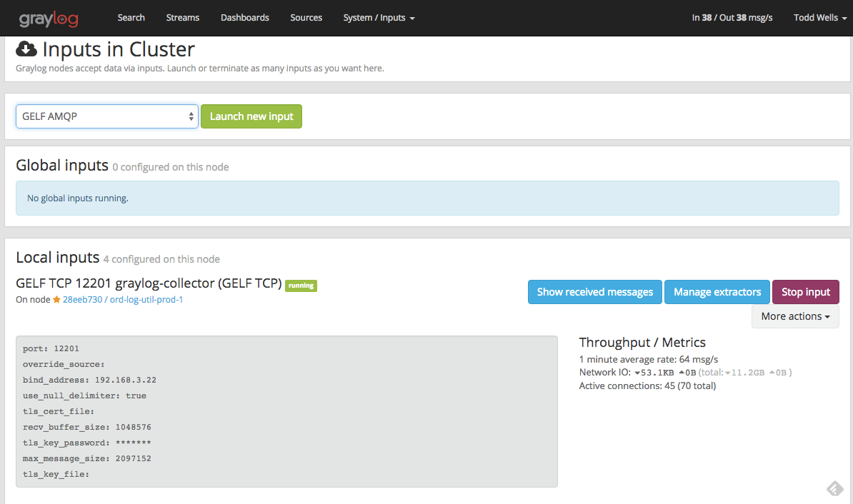Image resolution: width=853 pixels, height=504 pixels.
Task: Open the GELF AMQP input type dropdown
Action: click(x=107, y=116)
